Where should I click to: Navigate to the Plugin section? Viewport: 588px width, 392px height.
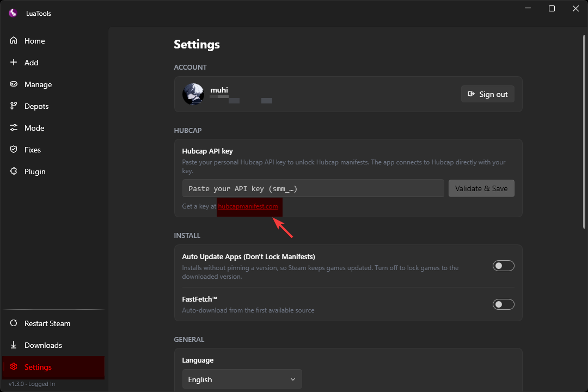pyautogui.click(x=53, y=171)
